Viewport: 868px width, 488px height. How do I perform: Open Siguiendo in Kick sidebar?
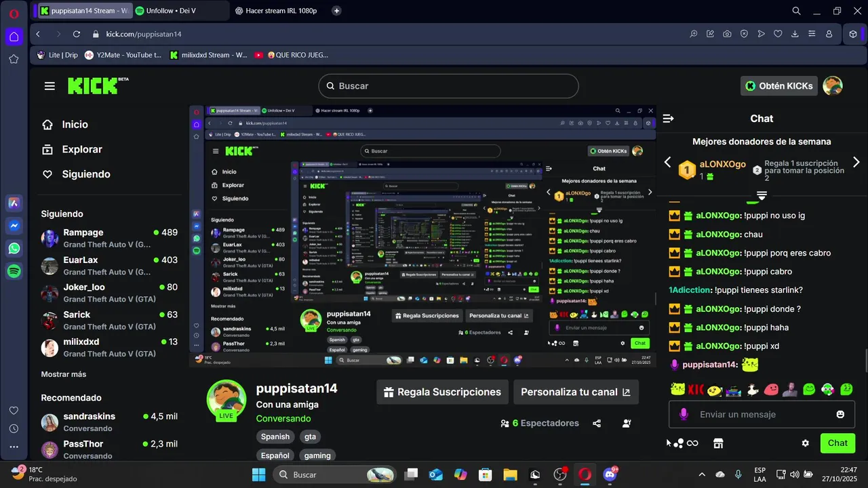click(76, 174)
